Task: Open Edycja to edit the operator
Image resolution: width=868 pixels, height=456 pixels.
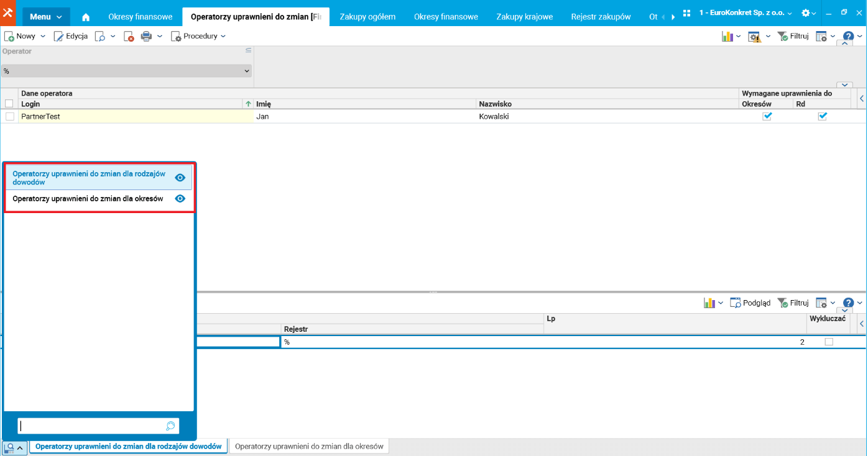Action: click(71, 37)
